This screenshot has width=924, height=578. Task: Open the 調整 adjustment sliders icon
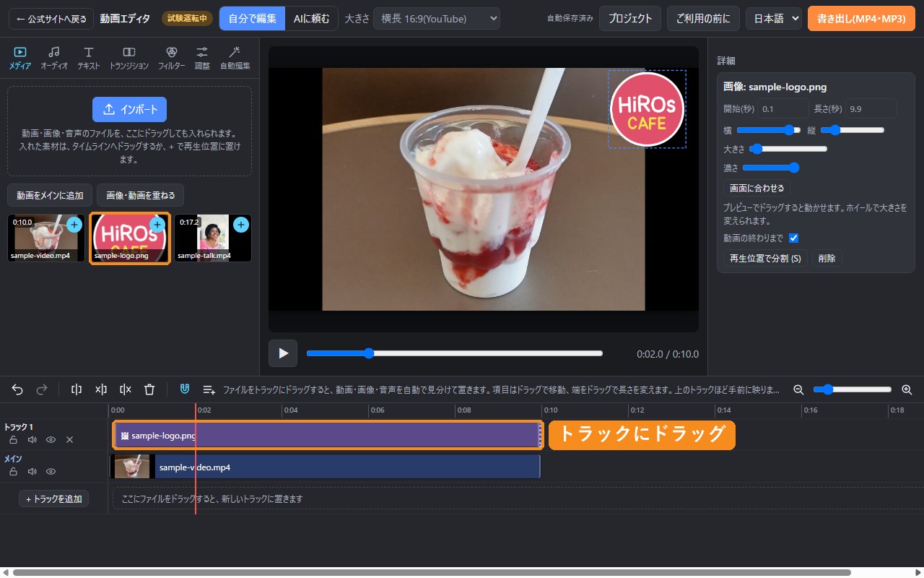202,58
